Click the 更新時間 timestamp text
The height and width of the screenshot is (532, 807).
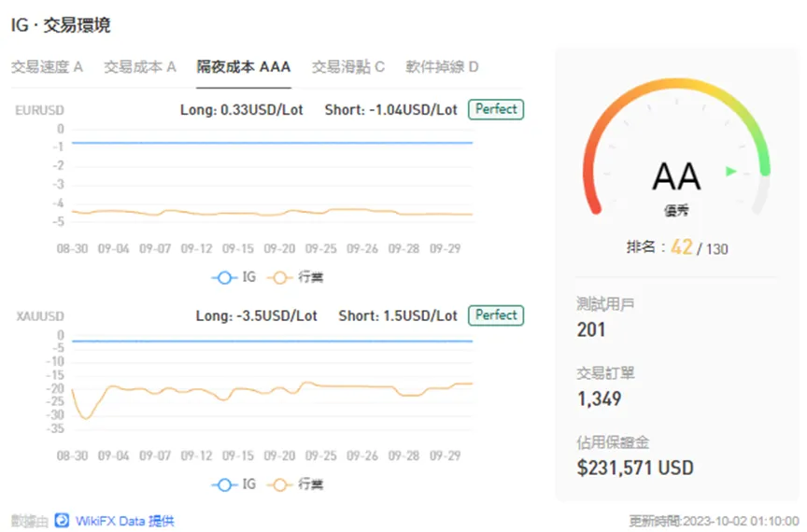pos(714,521)
